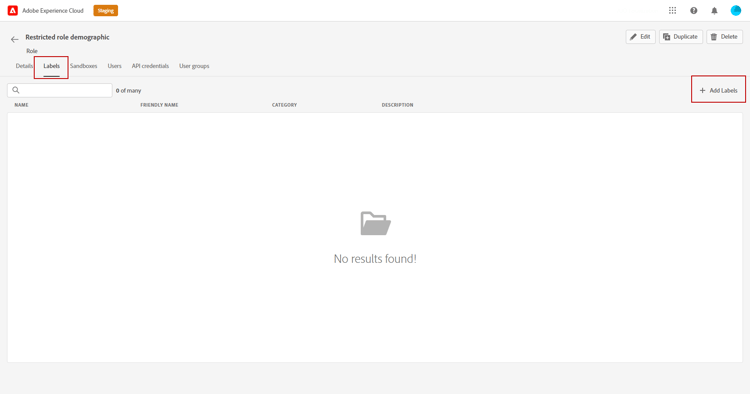Open the user profile avatar
This screenshot has width=750, height=394.
pos(736,11)
